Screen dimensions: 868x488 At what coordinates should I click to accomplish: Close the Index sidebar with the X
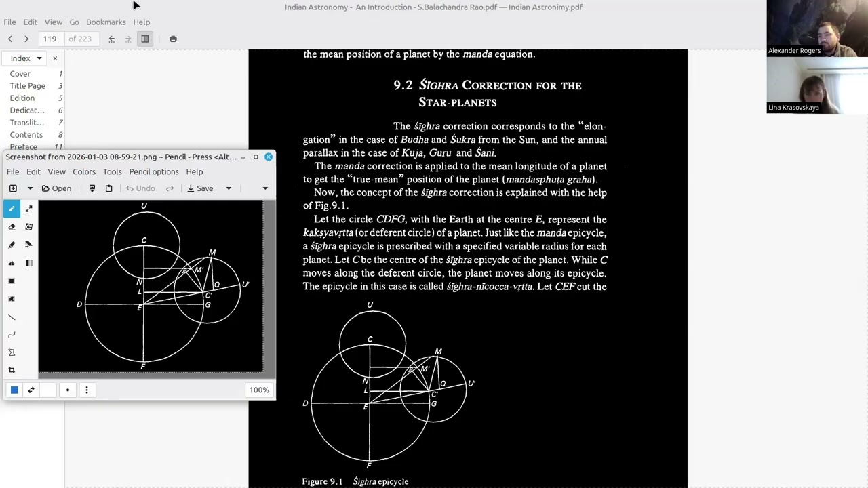(x=55, y=58)
